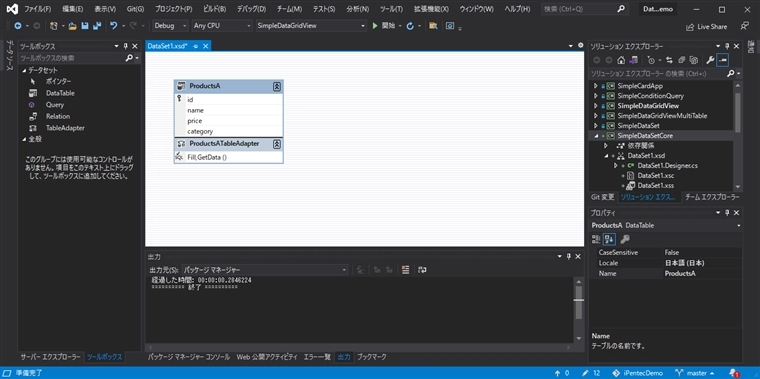760x379 pixels.
Task: Click the Home icon in Solution Explorer
Action: pyautogui.click(x=620, y=60)
